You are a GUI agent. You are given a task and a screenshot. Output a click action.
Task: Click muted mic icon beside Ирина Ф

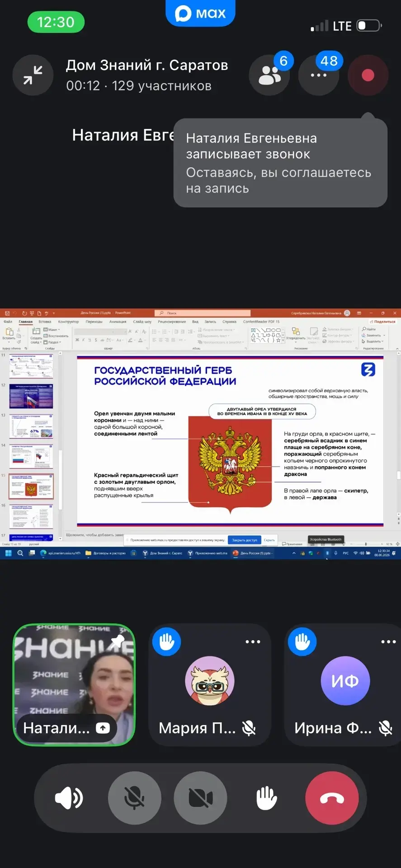pyautogui.click(x=386, y=728)
